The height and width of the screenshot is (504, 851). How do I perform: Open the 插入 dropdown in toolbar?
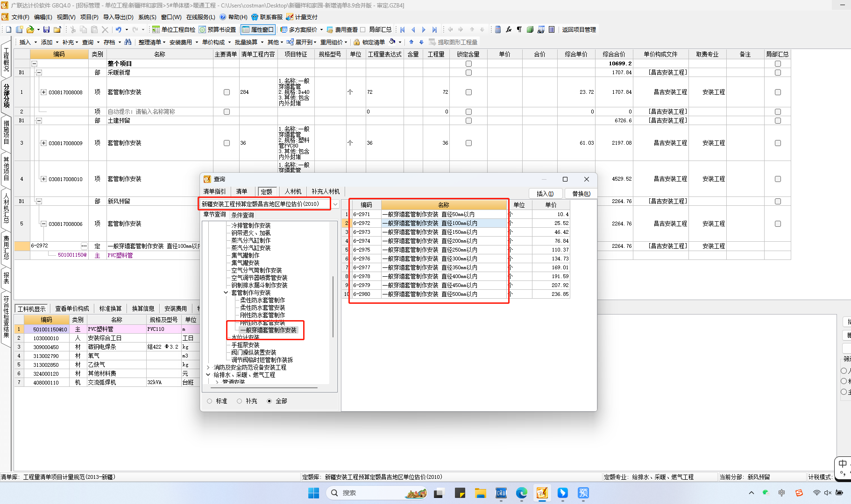35,42
